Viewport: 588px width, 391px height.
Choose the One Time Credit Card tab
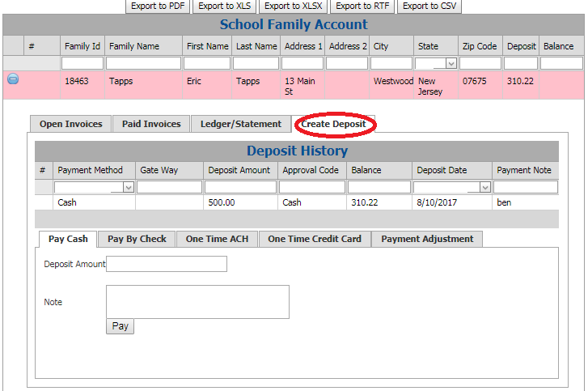[315, 239]
